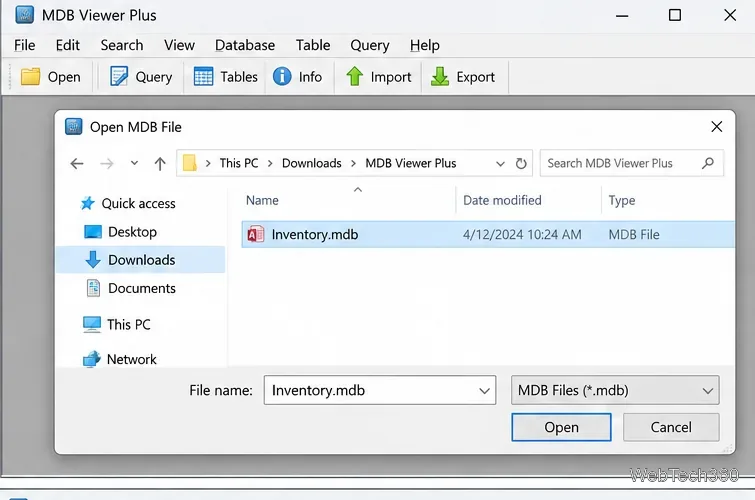Click MDB Viewer Plus breadcrumb segment
This screenshot has height=500, width=755.
411,163
